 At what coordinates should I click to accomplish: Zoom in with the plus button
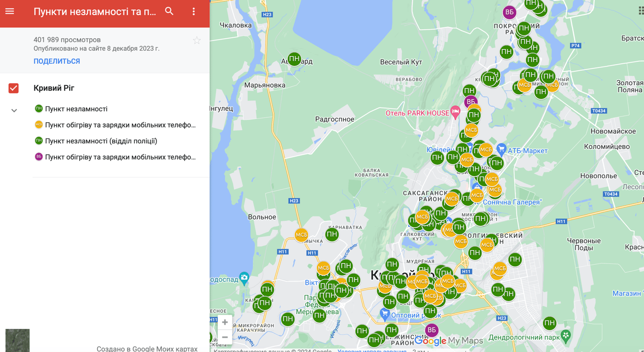225,322
